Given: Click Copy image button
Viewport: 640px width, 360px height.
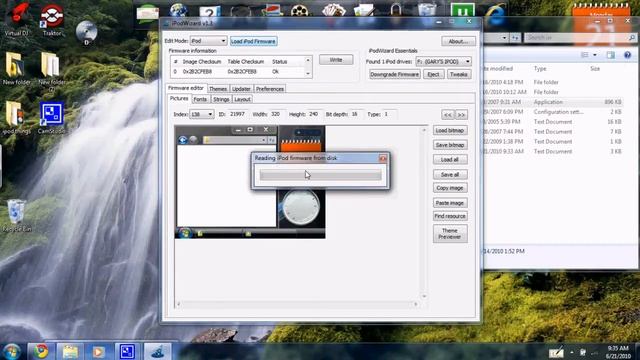Looking at the screenshot, I should tap(450, 188).
